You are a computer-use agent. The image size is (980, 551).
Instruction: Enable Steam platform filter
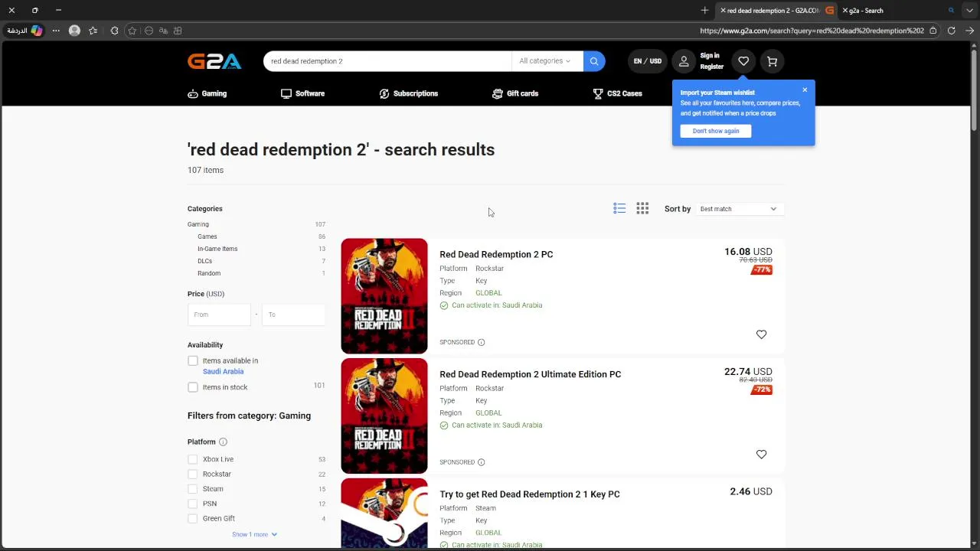coord(192,489)
